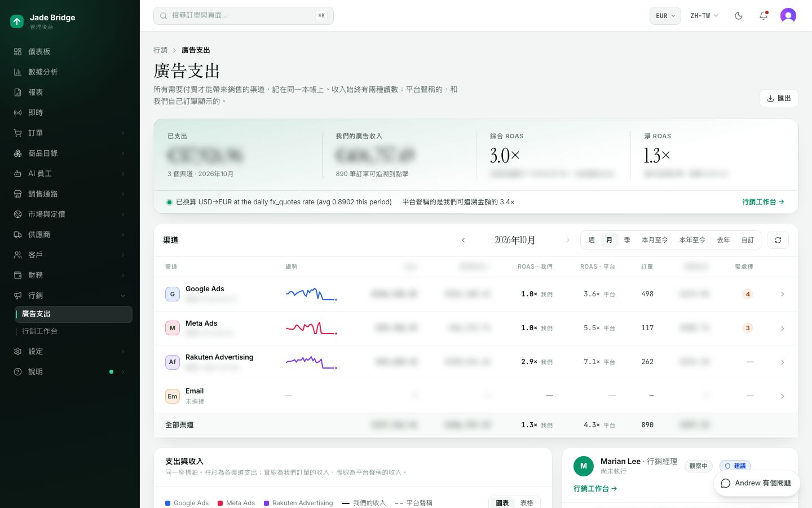Screen dimensions: 812x508
Task: Open the ZH-TW language dropdown
Action: [704, 16]
